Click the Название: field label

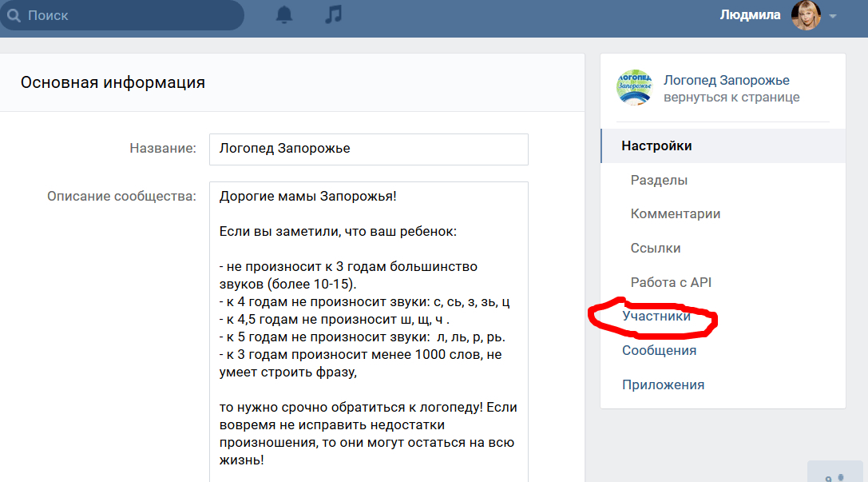tap(163, 149)
